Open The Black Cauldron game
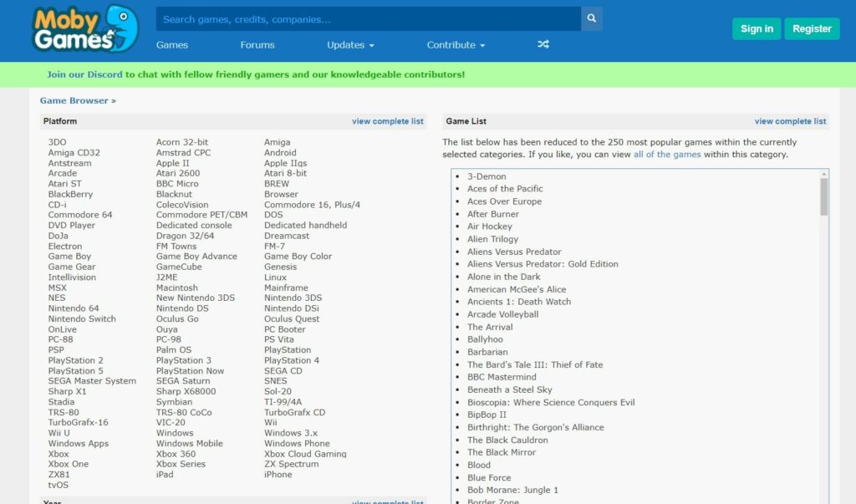This screenshot has height=504, width=856. click(x=507, y=440)
